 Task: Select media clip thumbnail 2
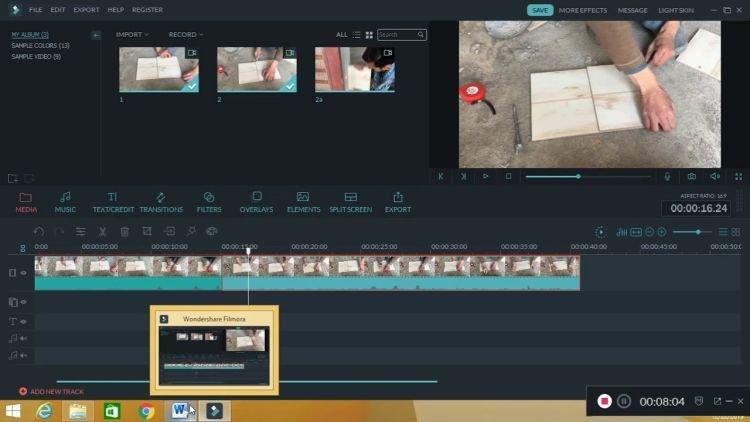[x=257, y=69]
